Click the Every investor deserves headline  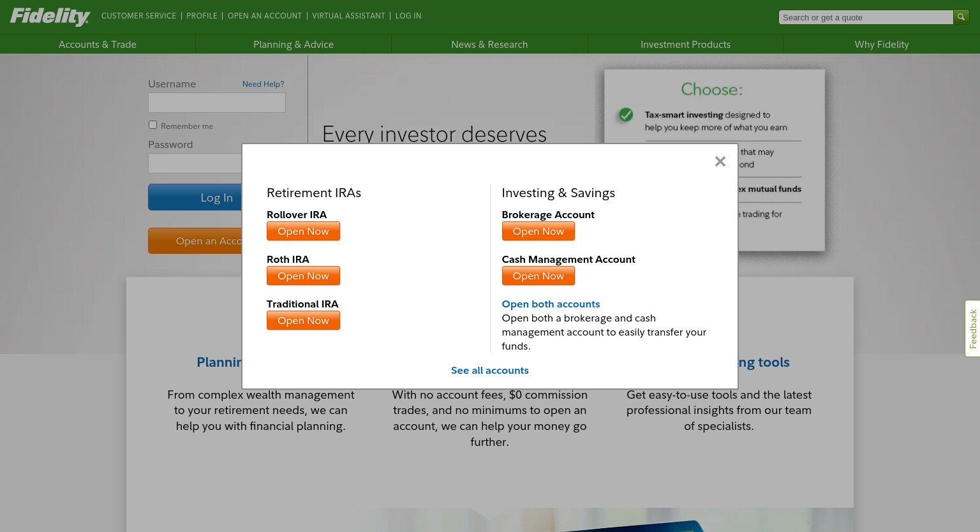(x=434, y=134)
